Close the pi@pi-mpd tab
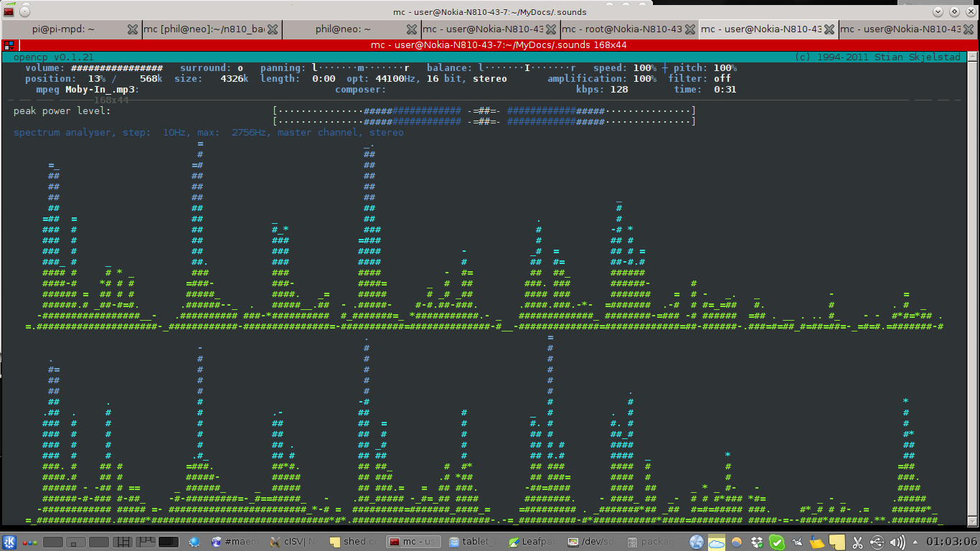Viewport: 980px width, 551px height. click(x=133, y=29)
